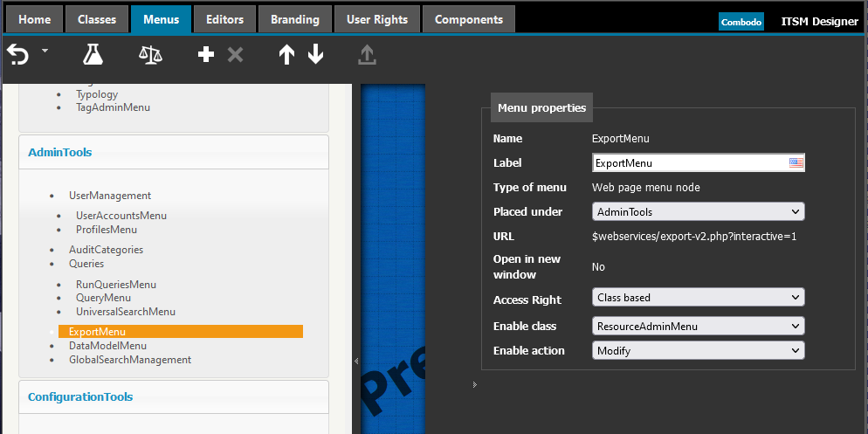Click the plus icon to add menu

click(x=206, y=55)
